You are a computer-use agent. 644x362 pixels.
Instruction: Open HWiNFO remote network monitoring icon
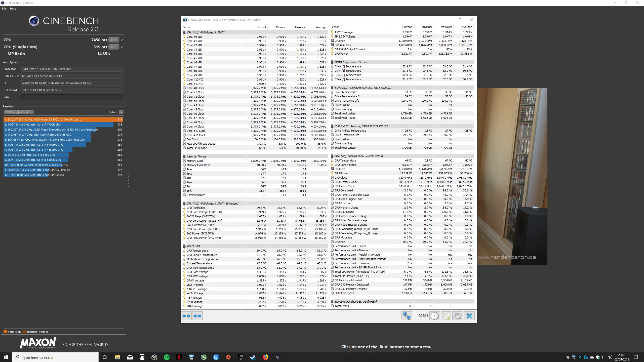click(407, 316)
